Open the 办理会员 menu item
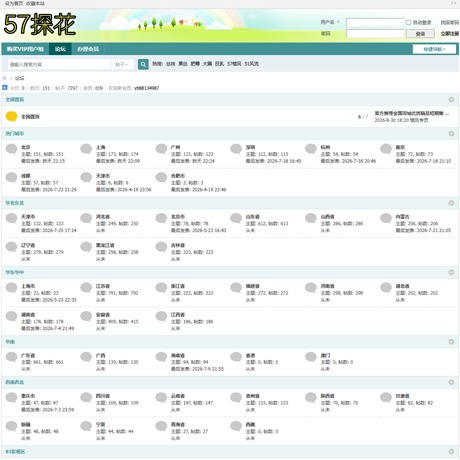Screen dimensions: 460x460 88,49
